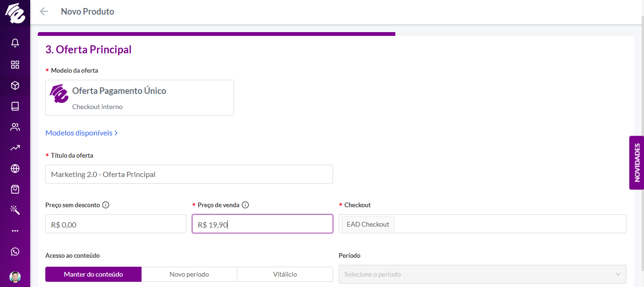644x287 pixels.
Task: Open the products cube icon in sidebar
Action: (x=15, y=85)
